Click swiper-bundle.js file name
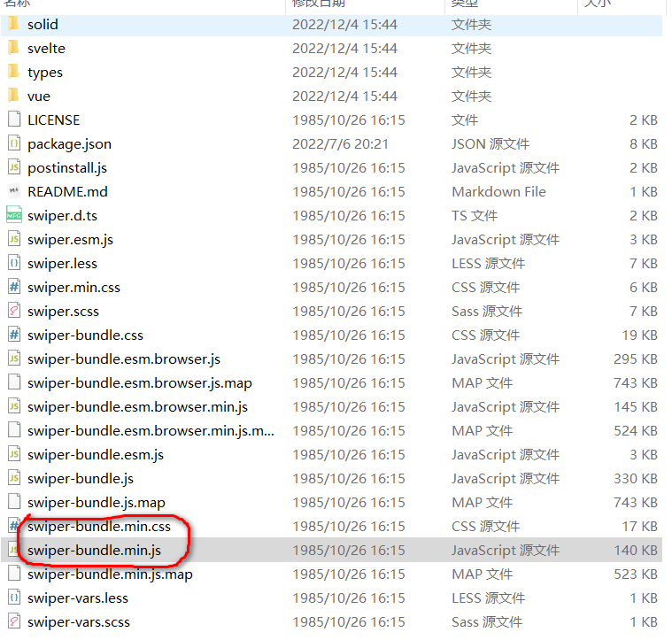This screenshot has width=672, height=640. click(x=81, y=479)
